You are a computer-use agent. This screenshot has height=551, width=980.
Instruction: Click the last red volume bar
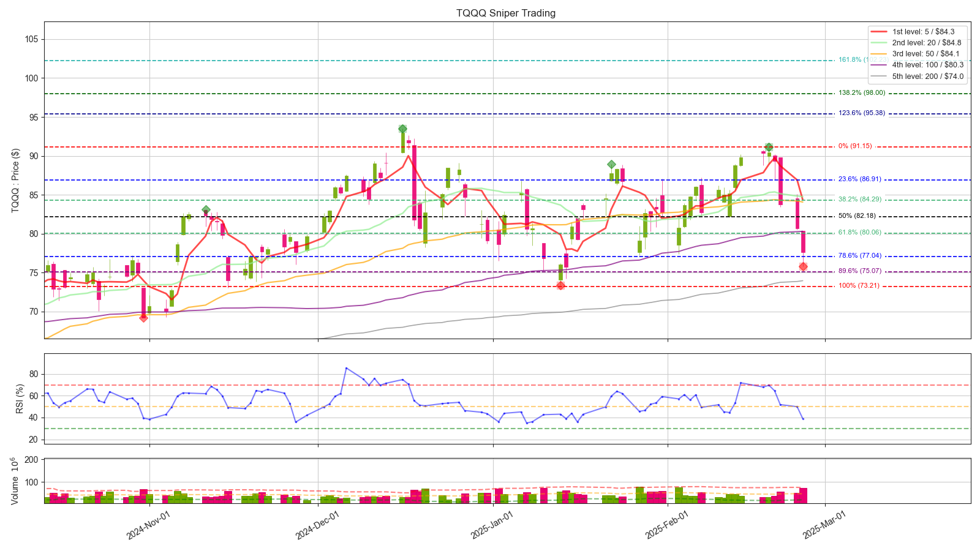tap(803, 495)
